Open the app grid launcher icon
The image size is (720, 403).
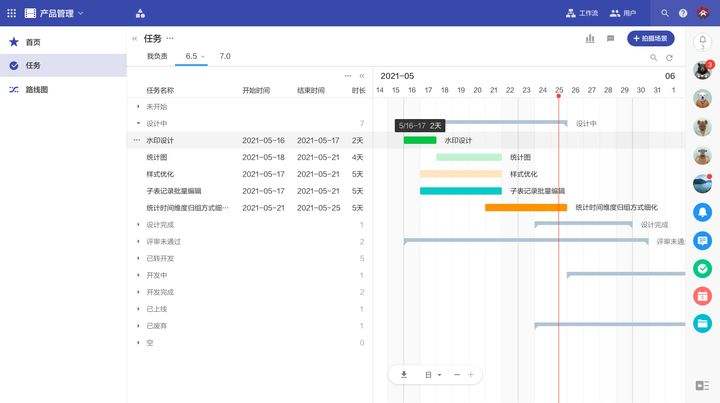[x=10, y=13]
